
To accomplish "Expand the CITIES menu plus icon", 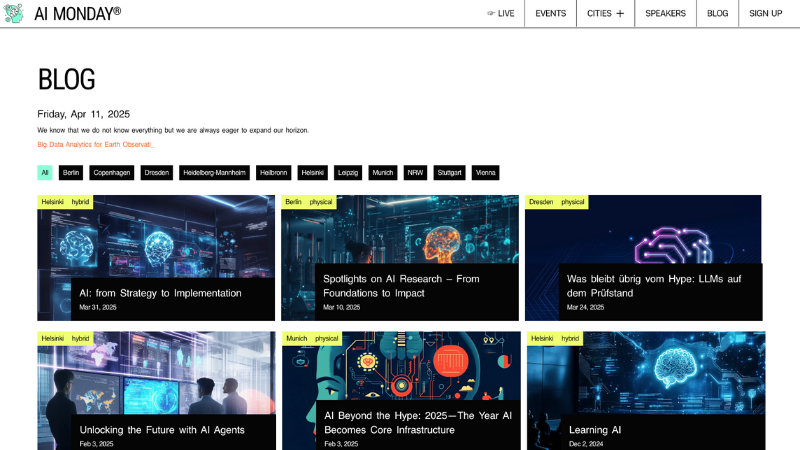I will click(x=620, y=14).
